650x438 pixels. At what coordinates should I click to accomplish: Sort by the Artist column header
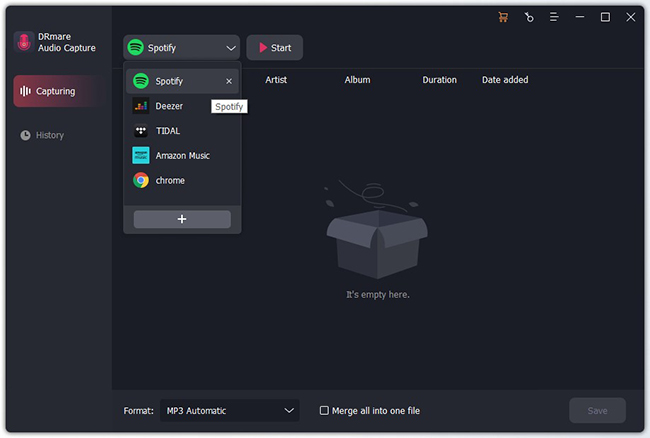point(276,80)
